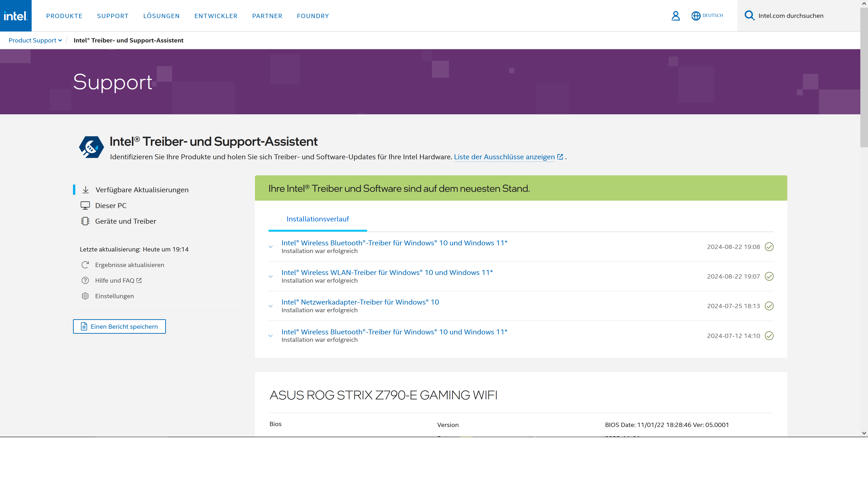Expand first Wireless Bluetooth-Treiber entry chevron
Viewport: 868px width, 488px height.
coord(271,247)
